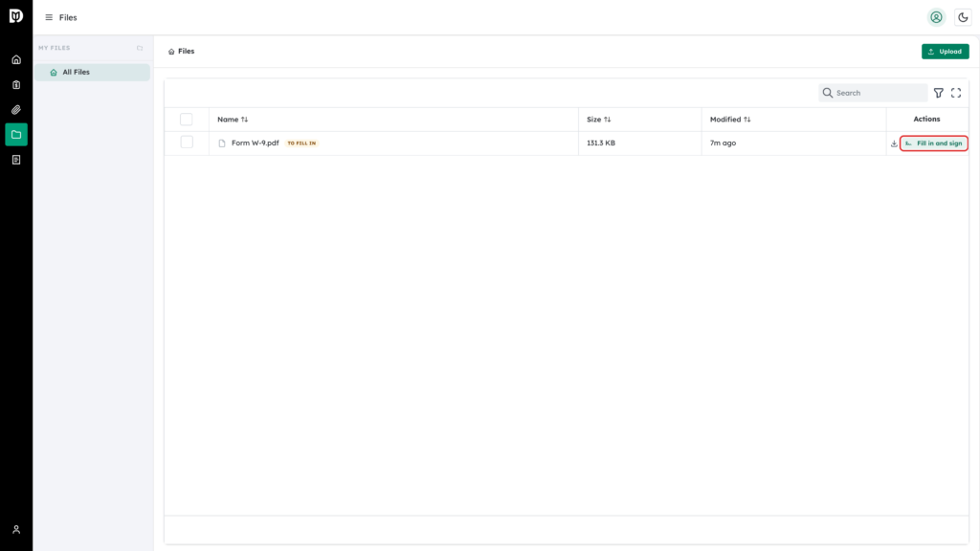
Task: Click the Fill in and sign button
Action: click(x=934, y=143)
